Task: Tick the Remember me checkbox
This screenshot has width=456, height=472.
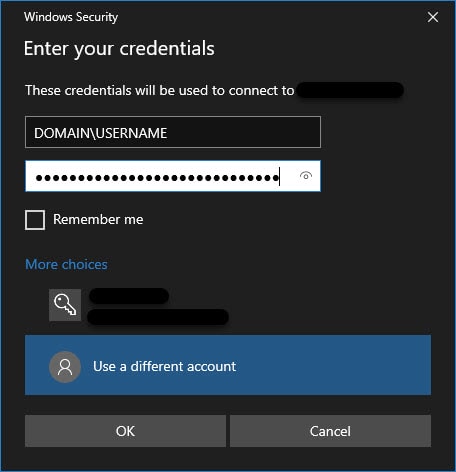Action: click(x=35, y=220)
